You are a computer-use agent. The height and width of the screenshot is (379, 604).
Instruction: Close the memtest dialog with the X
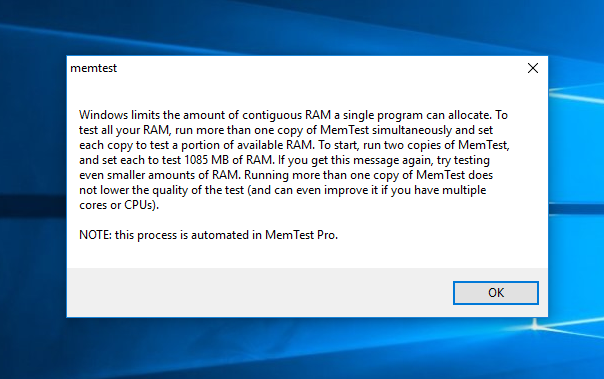point(533,68)
